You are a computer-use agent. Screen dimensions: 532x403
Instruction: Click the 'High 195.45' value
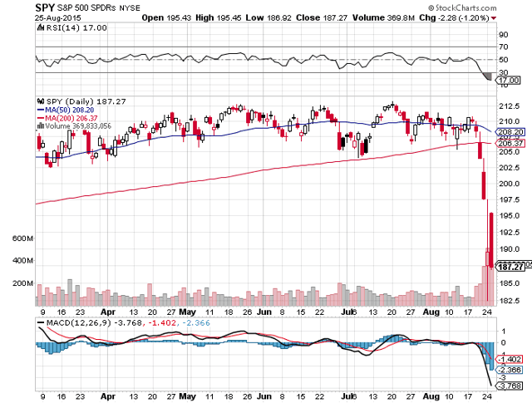pos(218,17)
